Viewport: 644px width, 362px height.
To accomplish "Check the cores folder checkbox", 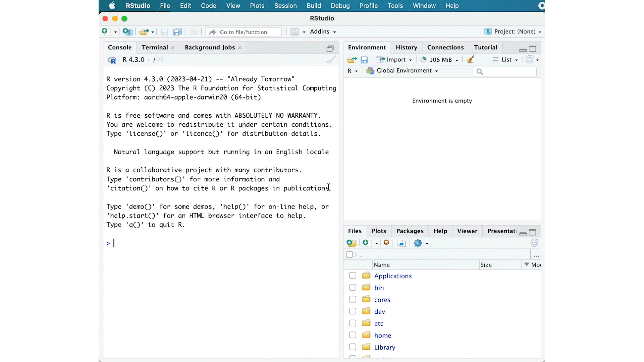I will [x=353, y=299].
